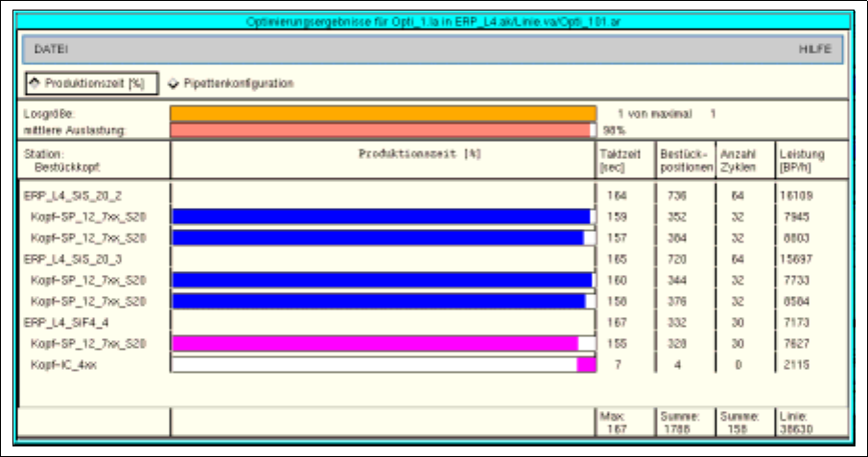Select Kopf-SP_12_7xx_S20 label with Leistung 7733
The width and height of the screenshot is (868, 457).
click(x=88, y=280)
